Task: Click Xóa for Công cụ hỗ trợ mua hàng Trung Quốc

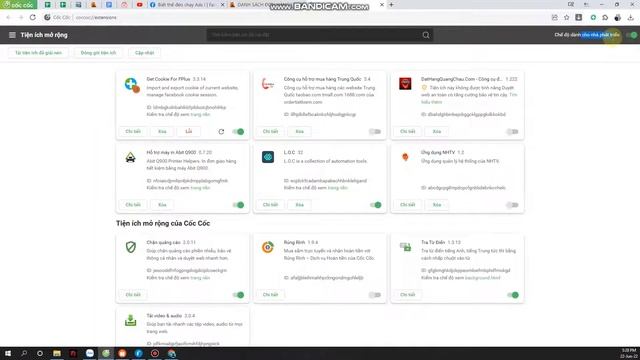Action: pos(300,131)
